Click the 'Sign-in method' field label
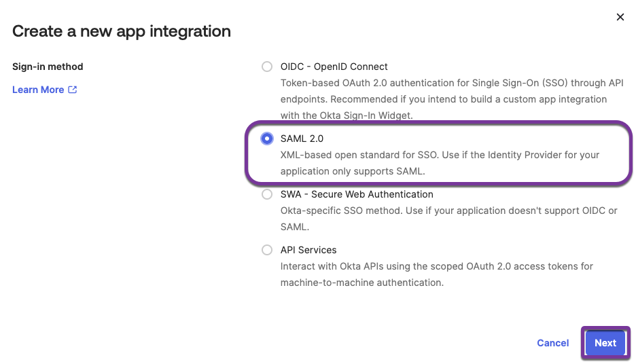Viewport: 636px width, 364px height. tap(48, 67)
